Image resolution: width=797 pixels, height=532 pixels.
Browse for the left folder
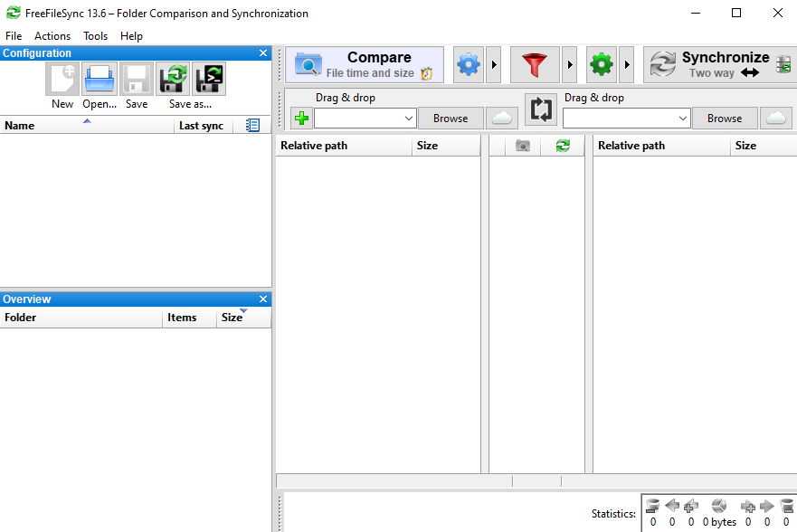(451, 118)
